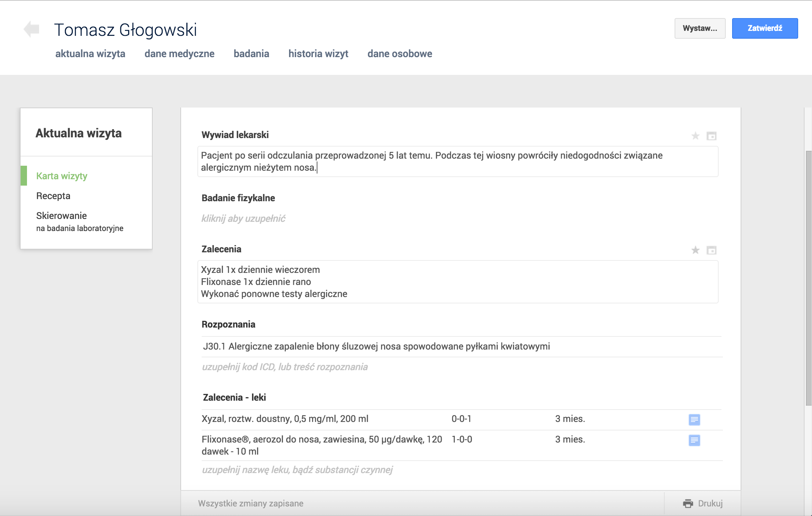The height and width of the screenshot is (516, 812).
Task: Open the badania tab
Action: [x=251, y=54]
